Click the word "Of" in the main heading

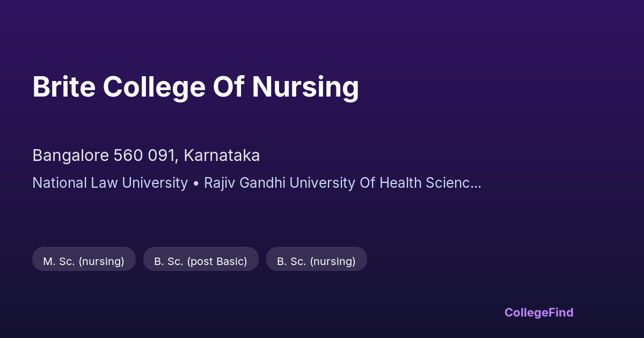click(228, 87)
